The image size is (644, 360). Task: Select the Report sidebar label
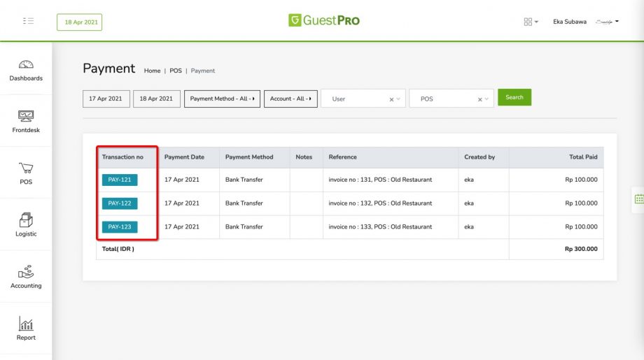[x=26, y=338]
